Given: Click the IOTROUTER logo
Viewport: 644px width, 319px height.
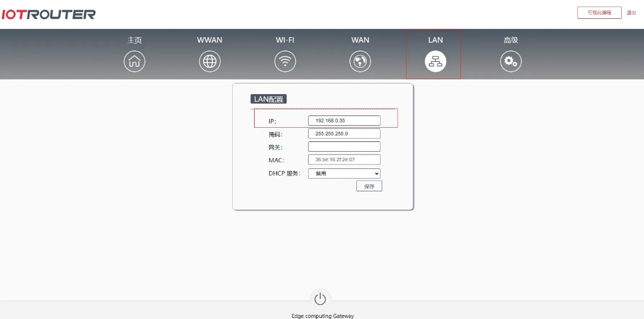Looking at the screenshot, I should (48, 14).
